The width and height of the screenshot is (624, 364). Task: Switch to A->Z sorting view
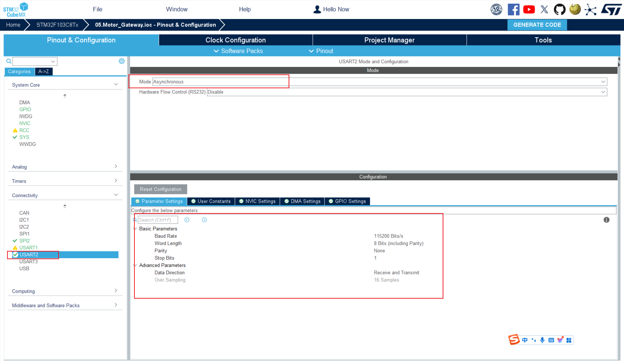pos(44,71)
